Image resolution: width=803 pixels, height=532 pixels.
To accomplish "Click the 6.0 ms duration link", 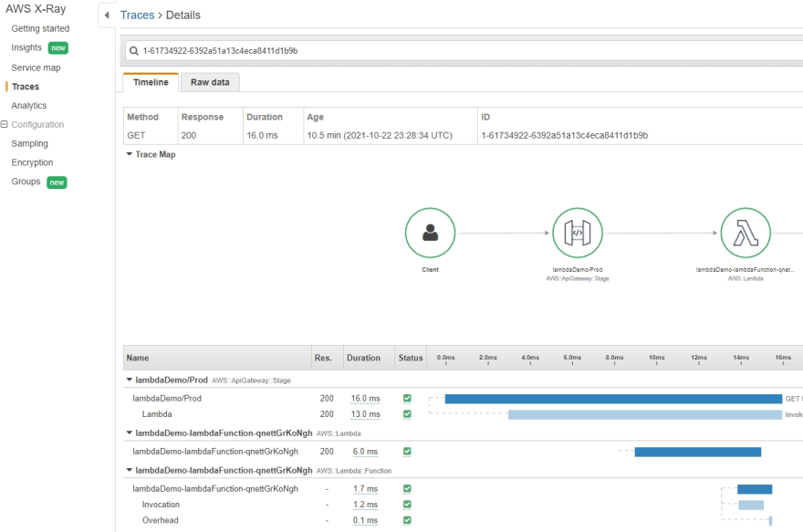I will tap(365, 452).
